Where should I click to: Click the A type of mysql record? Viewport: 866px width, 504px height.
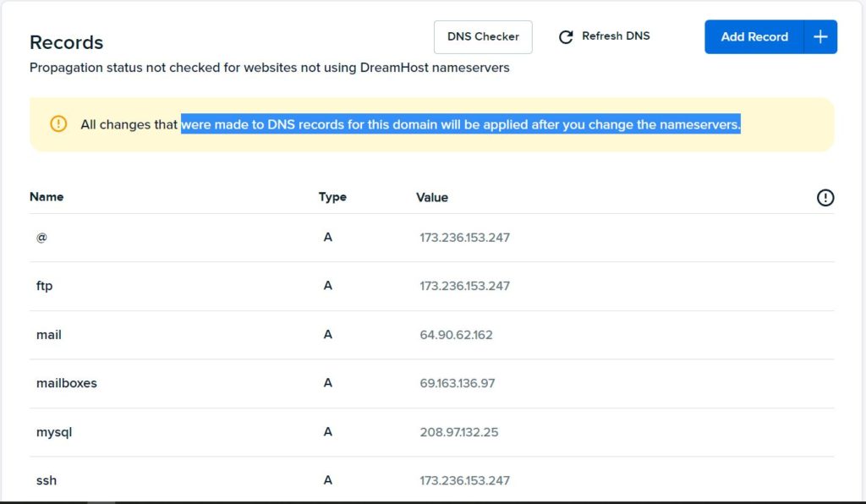tap(328, 431)
